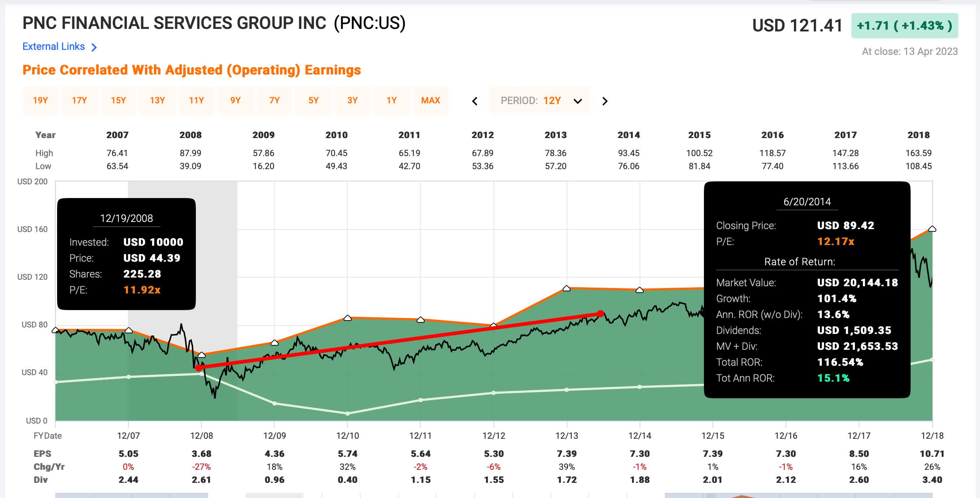Click the 12/10 dividend line dot

[347, 413]
